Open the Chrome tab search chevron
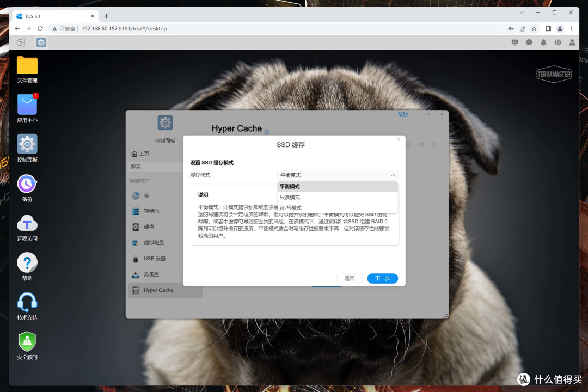The image size is (588, 392). tap(521, 13)
